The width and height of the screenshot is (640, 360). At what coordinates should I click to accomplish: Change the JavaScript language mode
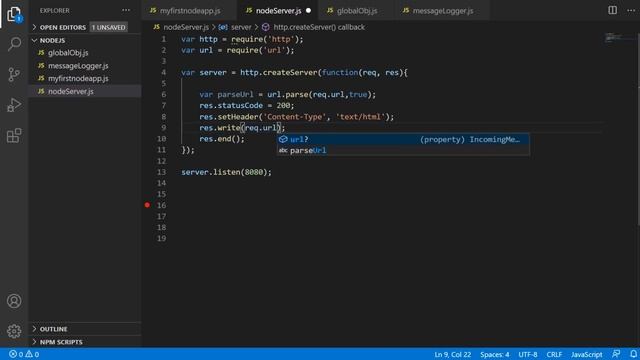click(x=586, y=354)
